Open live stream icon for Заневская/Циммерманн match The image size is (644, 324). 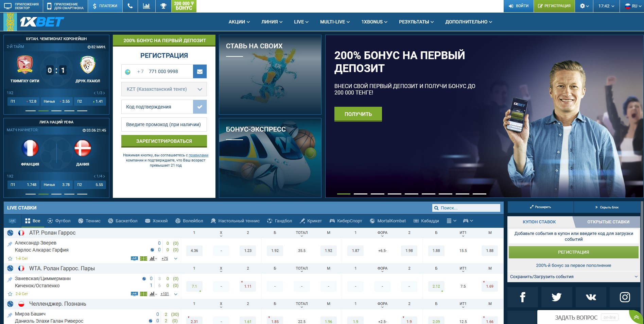134,294
